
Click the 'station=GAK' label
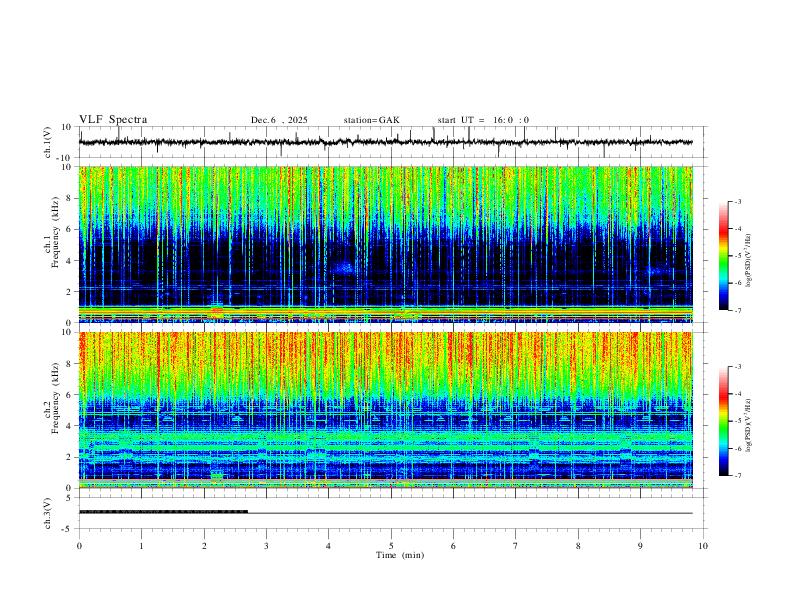371,120
